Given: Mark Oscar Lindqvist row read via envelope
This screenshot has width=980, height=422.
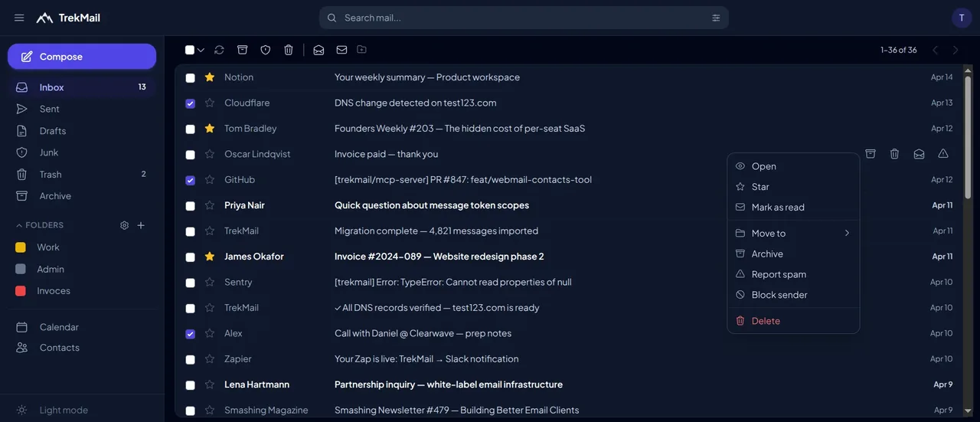Looking at the screenshot, I should click(x=919, y=154).
